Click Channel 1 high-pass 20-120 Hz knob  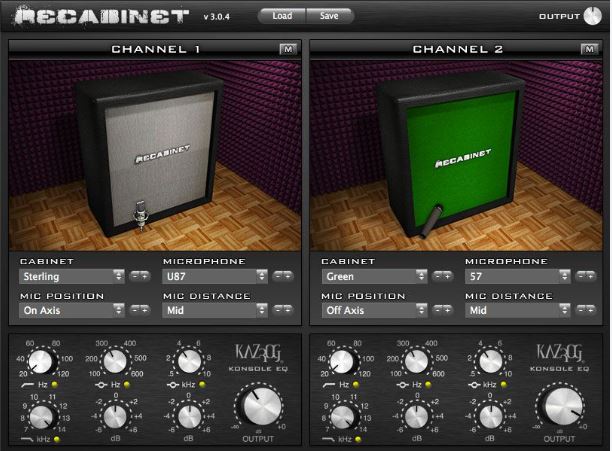[x=41, y=362]
